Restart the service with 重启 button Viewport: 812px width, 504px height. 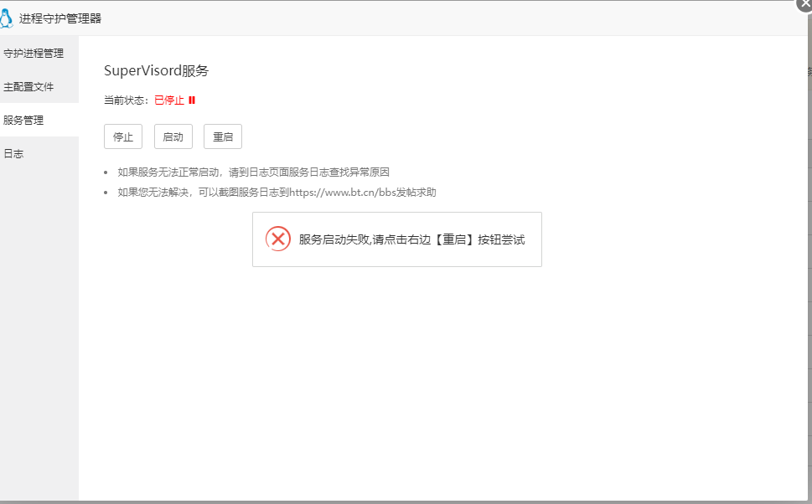pos(223,136)
